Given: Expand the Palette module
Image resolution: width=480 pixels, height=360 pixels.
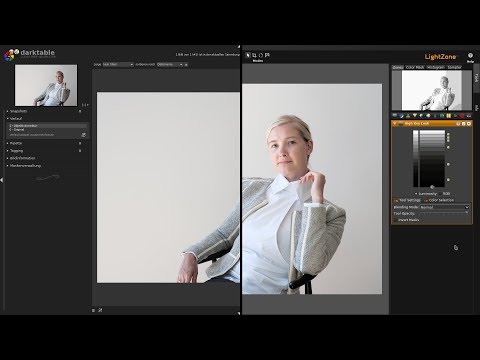Looking at the screenshot, I should pyautogui.click(x=7, y=143).
